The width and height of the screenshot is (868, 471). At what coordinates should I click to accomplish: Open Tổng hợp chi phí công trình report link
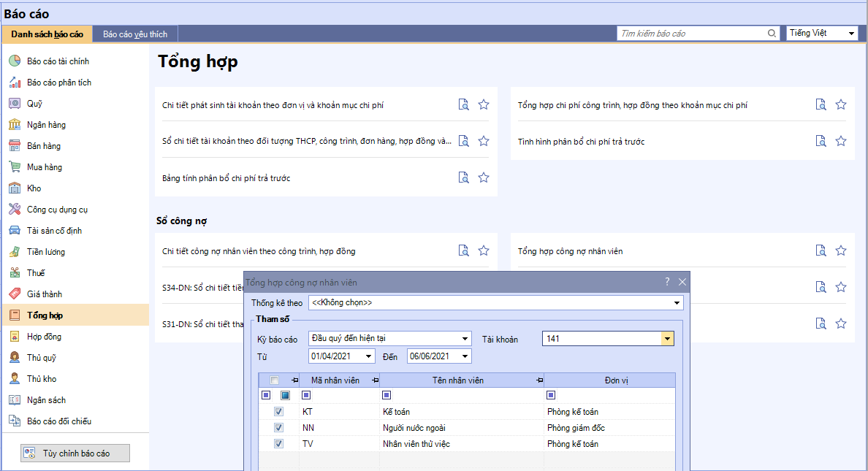pos(633,105)
